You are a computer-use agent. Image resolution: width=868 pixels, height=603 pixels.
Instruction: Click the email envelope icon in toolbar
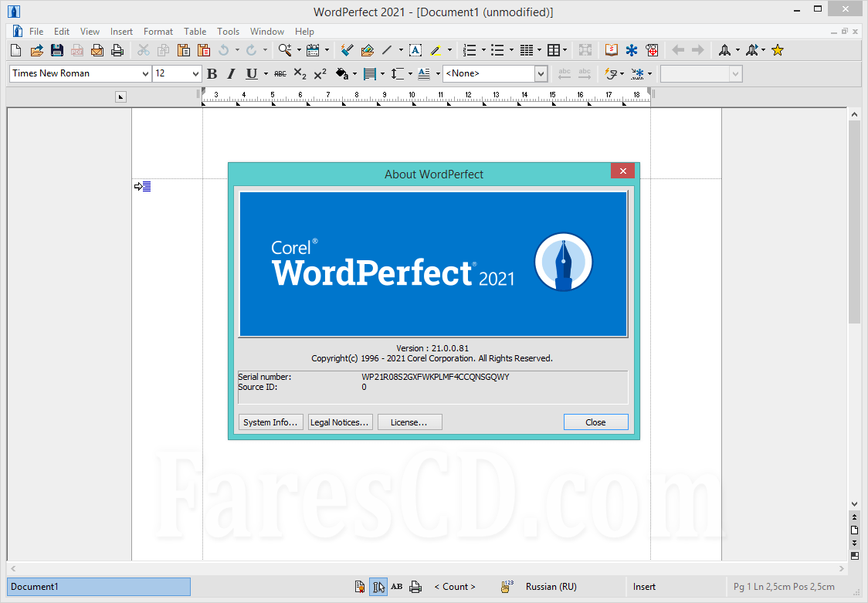(97, 50)
